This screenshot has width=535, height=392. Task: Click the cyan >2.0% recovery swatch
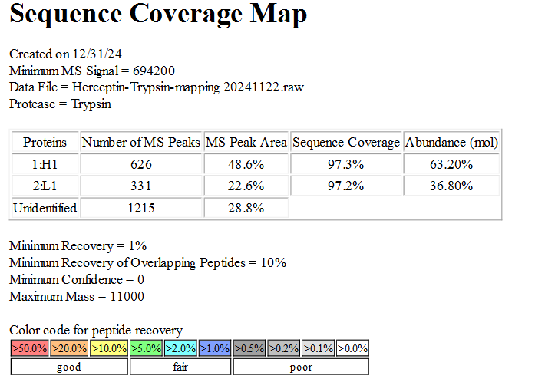pyautogui.click(x=180, y=348)
